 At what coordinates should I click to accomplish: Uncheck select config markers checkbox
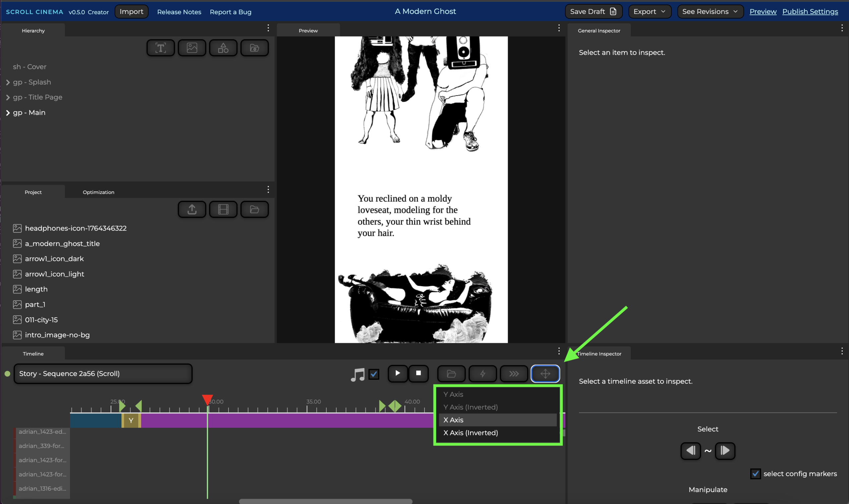click(755, 473)
